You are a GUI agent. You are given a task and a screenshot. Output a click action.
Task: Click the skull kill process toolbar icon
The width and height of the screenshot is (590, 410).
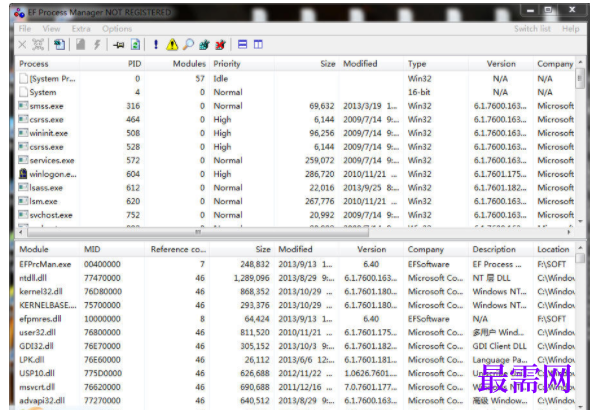tap(38, 45)
